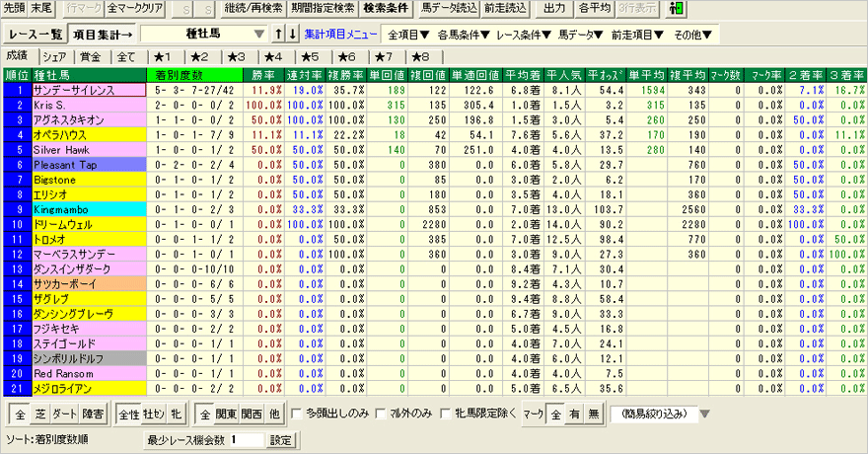The width and height of the screenshot is (868, 454).
Task: Select 関西 region filter
Action: coord(252,415)
